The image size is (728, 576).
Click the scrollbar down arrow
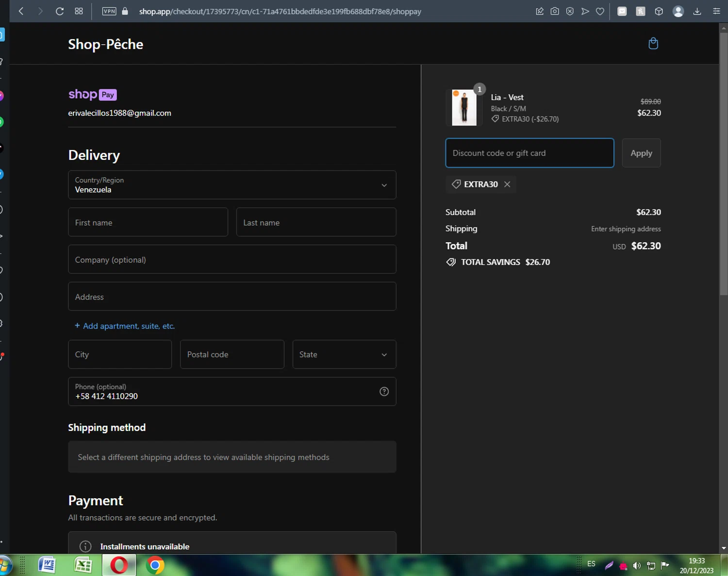pos(724,548)
